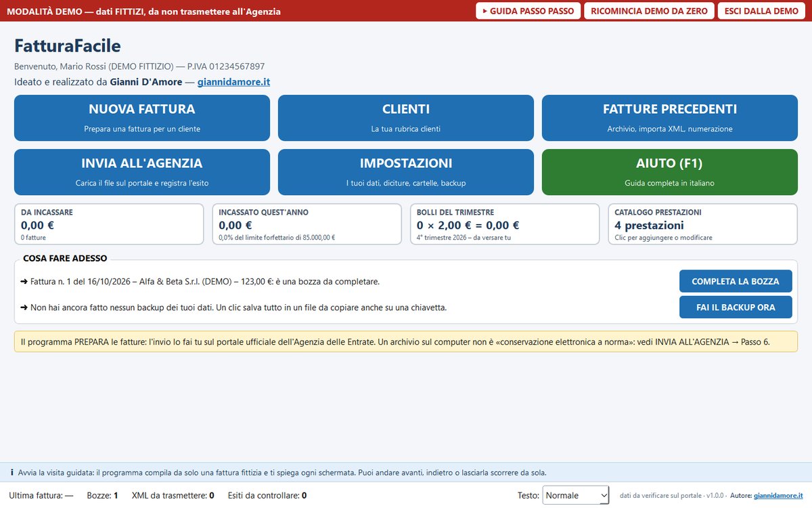Image resolution: width=812 pixels, height=508 pixels.
Task: Click the 'COSA FARE ADESSO' heading
Action: [x=65, y=258]
